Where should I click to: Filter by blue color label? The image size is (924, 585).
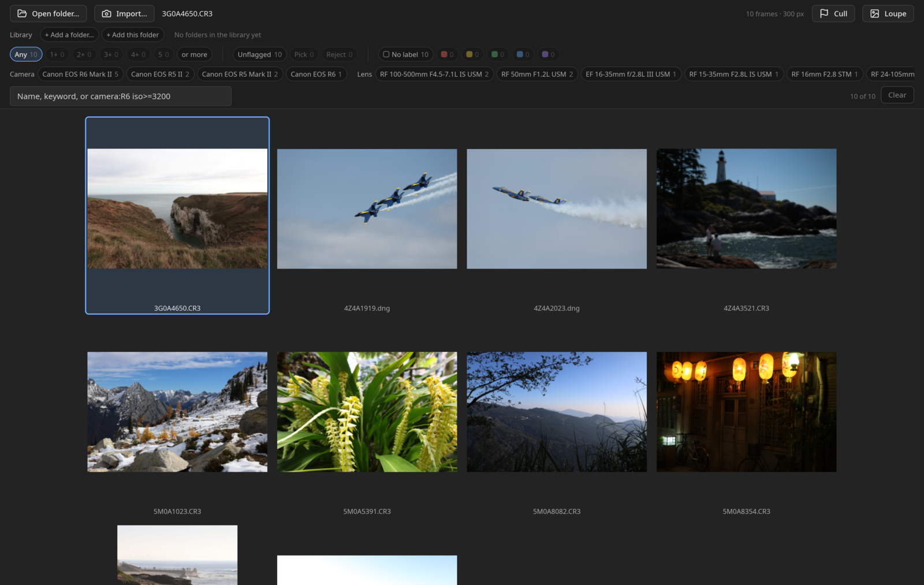coord(523,54)
